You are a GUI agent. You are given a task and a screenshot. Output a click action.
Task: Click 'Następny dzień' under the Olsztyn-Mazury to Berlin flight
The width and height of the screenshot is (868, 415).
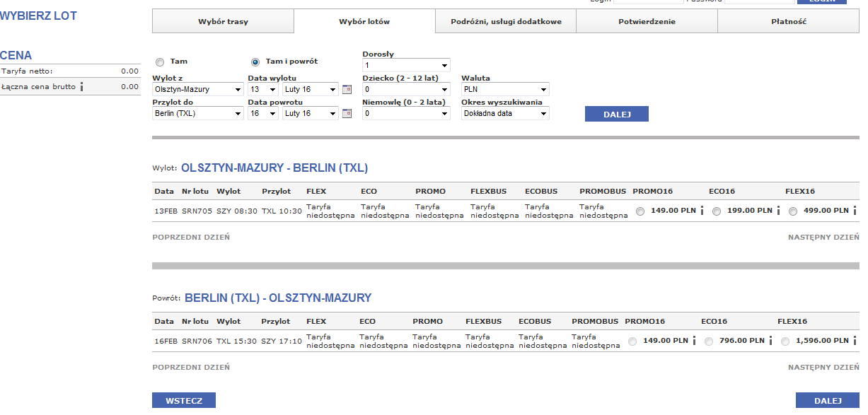tap(823, 238)
